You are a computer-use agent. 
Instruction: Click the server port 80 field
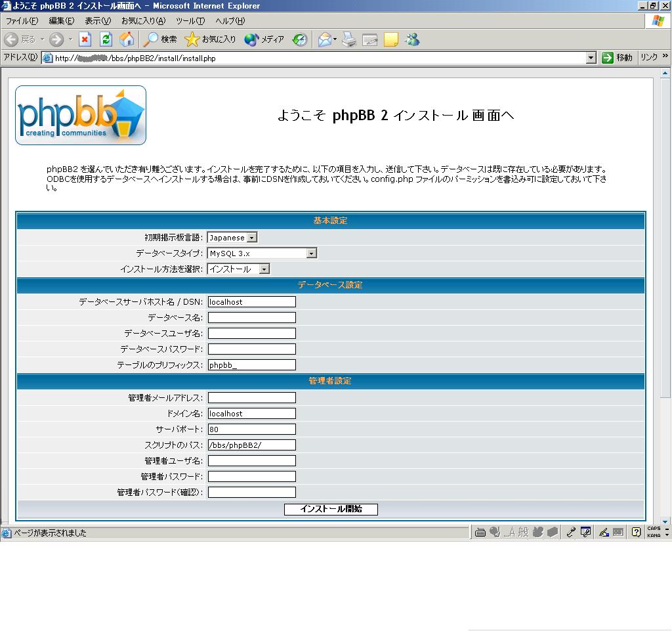[251, 429]
